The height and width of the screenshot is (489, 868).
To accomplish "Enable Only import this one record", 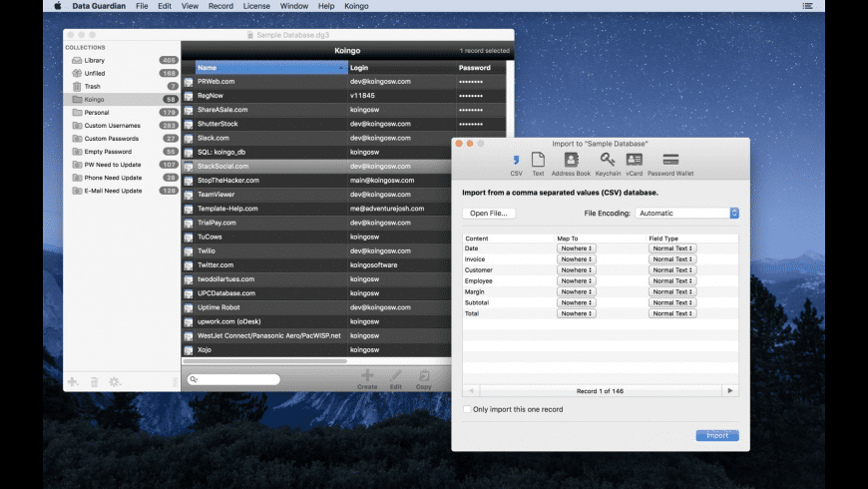I will coord(467,409).
